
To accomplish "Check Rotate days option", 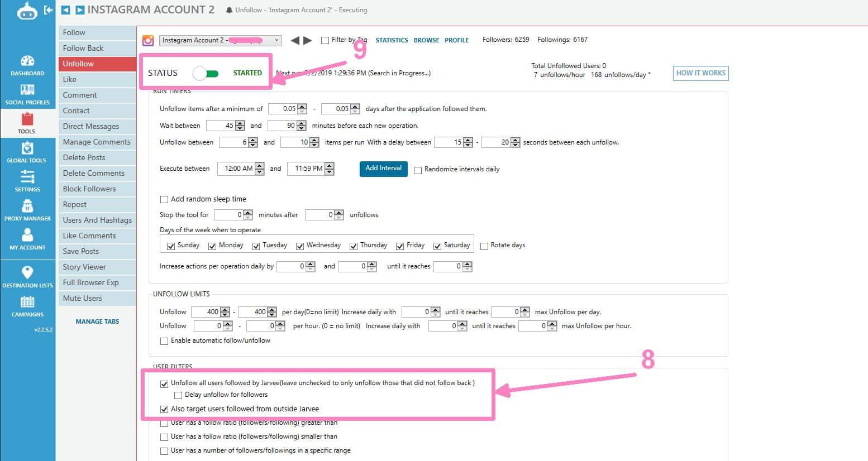I will click(x=484, y=246).
